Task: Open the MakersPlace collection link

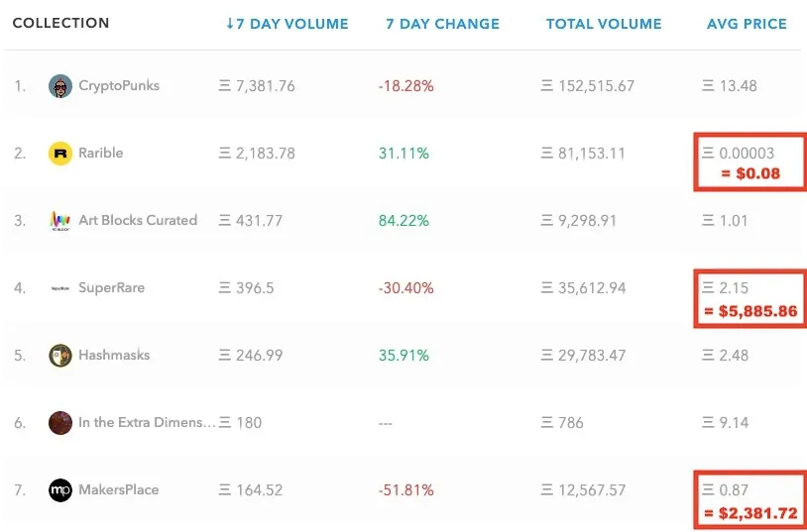Action: coord(119,489)
